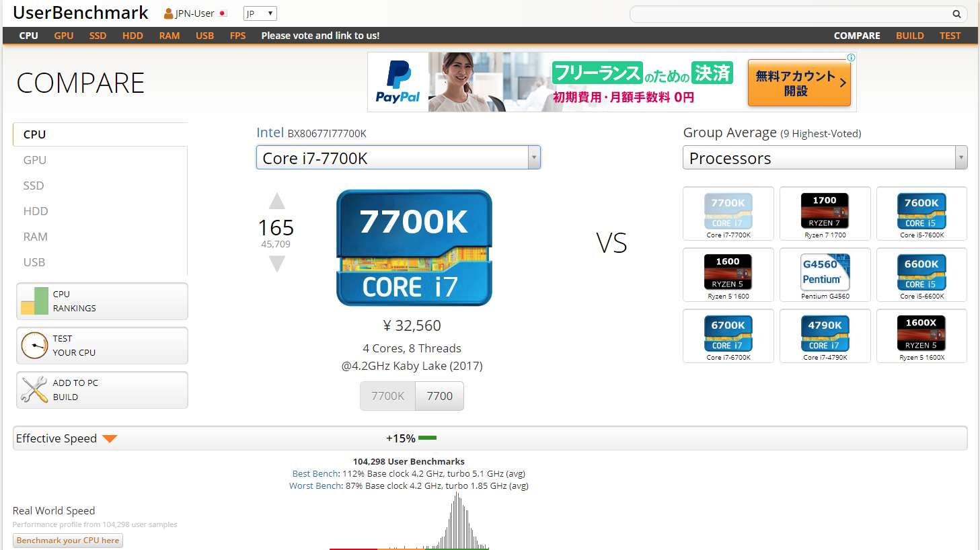This screenshot has height=550, width=980.
Task: Upvote the Core i7-7700K with up arrow
Action: [x=277, y=201]
